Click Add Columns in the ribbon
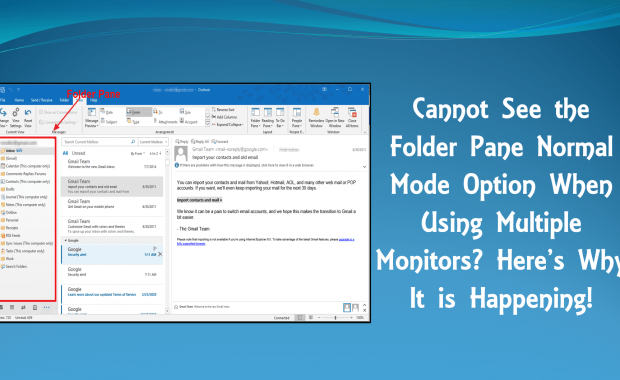Image resolution: width=620 pixels, height=380 pixels. [x=224, y=117]
